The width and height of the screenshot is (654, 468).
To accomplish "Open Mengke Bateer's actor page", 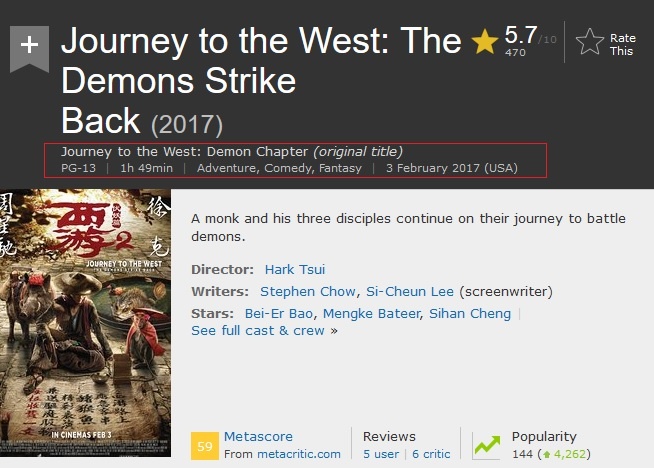I will (373, 313).
